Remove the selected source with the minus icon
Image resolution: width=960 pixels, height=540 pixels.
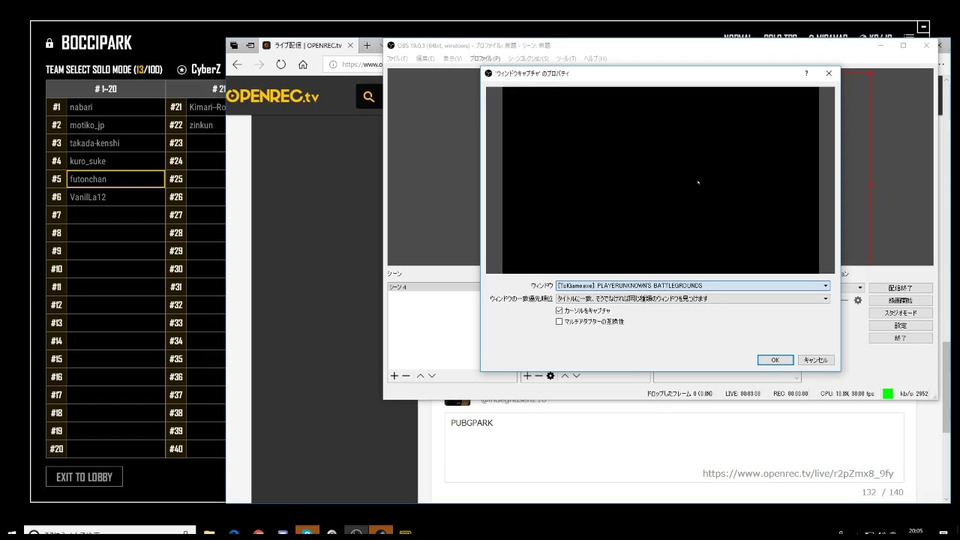(539, 375)
